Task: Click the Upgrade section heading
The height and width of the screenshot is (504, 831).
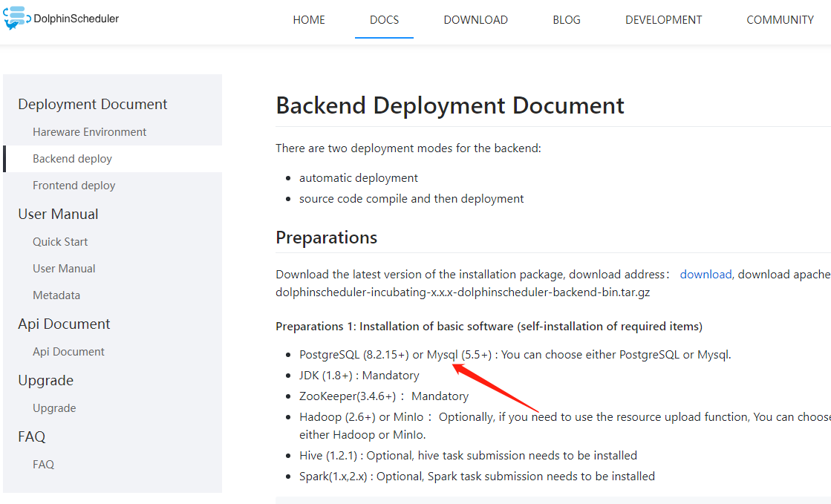Action: pos(46,381)
